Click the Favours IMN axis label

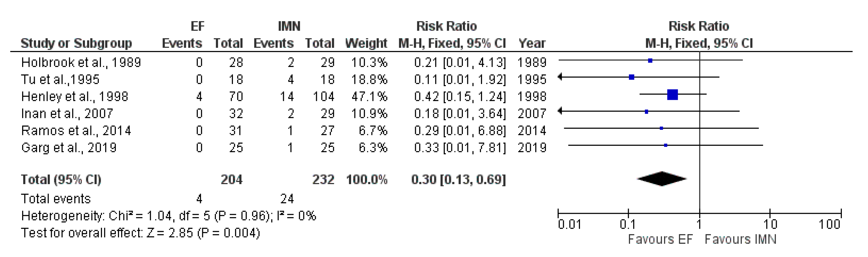point(740,239)
